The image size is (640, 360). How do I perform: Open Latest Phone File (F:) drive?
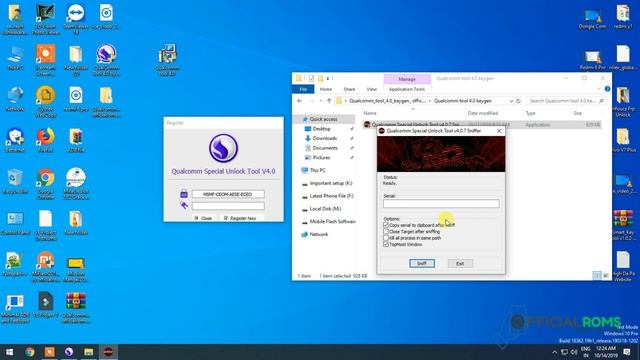click(331, 196)
